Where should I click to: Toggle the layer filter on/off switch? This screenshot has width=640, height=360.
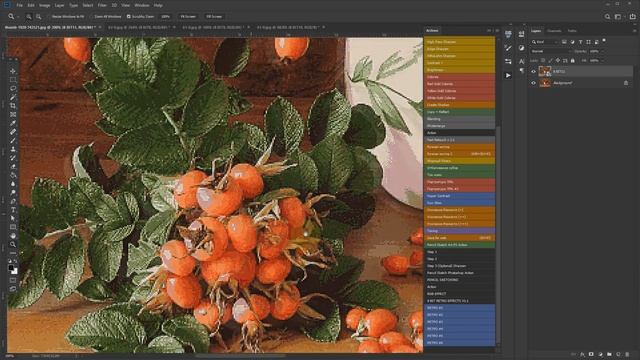point(604,41)
